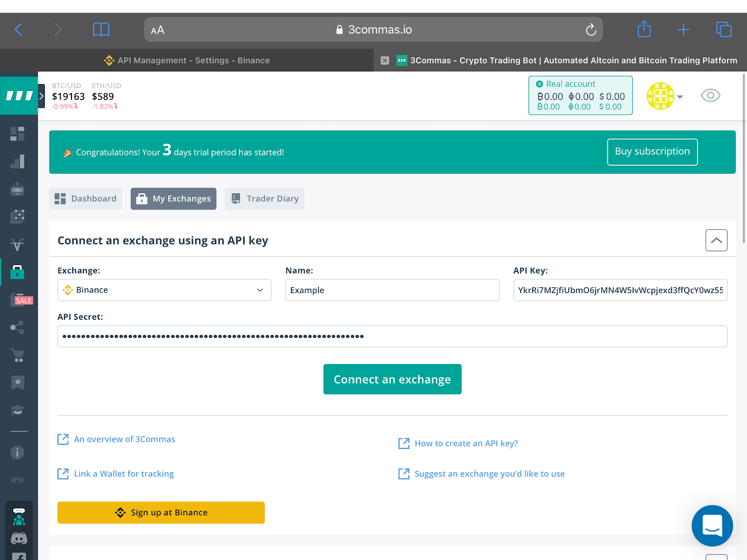Reload the 3commas.io page

click(x=591, y=30)
